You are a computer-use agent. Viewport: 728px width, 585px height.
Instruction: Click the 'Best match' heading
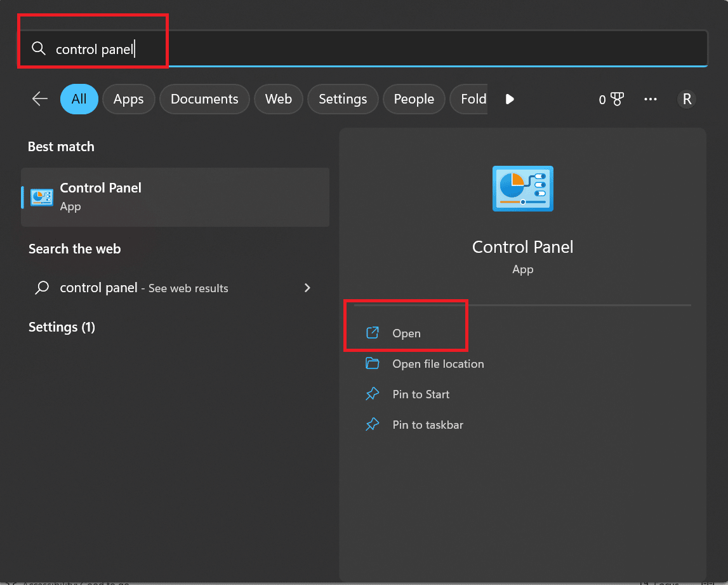pos(61,146)
